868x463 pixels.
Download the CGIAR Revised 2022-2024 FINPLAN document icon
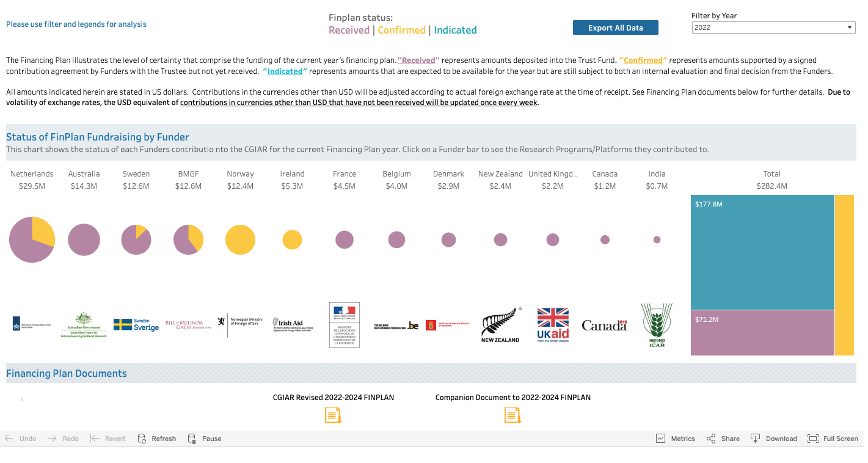click(332, 415)
